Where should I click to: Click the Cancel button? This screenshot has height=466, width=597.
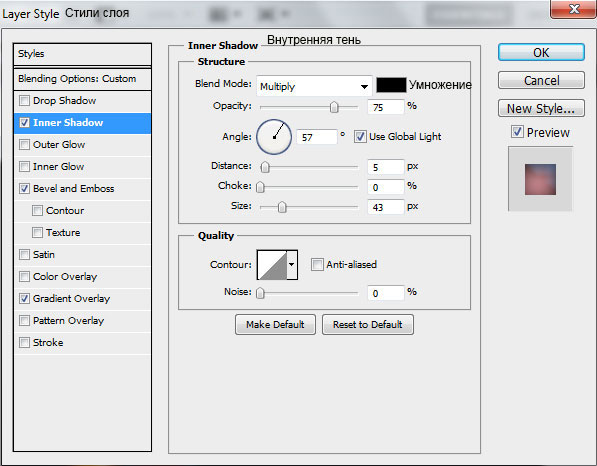click(x=541, y=80)
